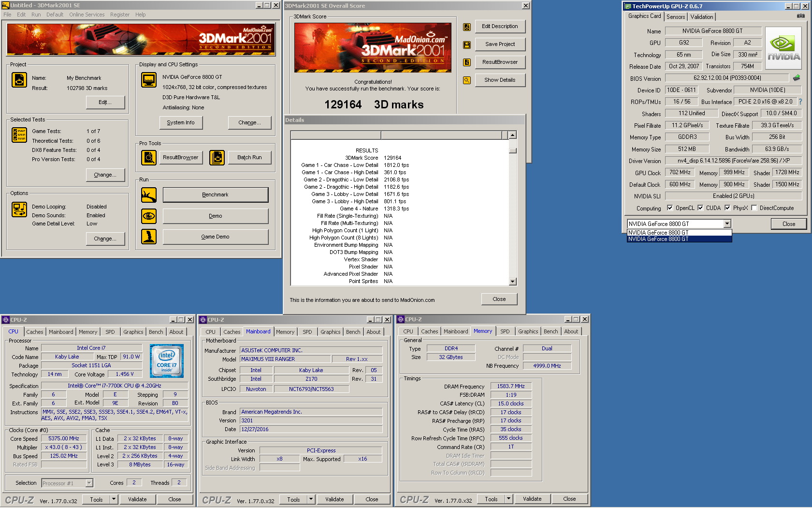
Task: Open the Graphics tab in Mainboard CPU-Z window
Action: pyautogui.click(x=331, y=332)
